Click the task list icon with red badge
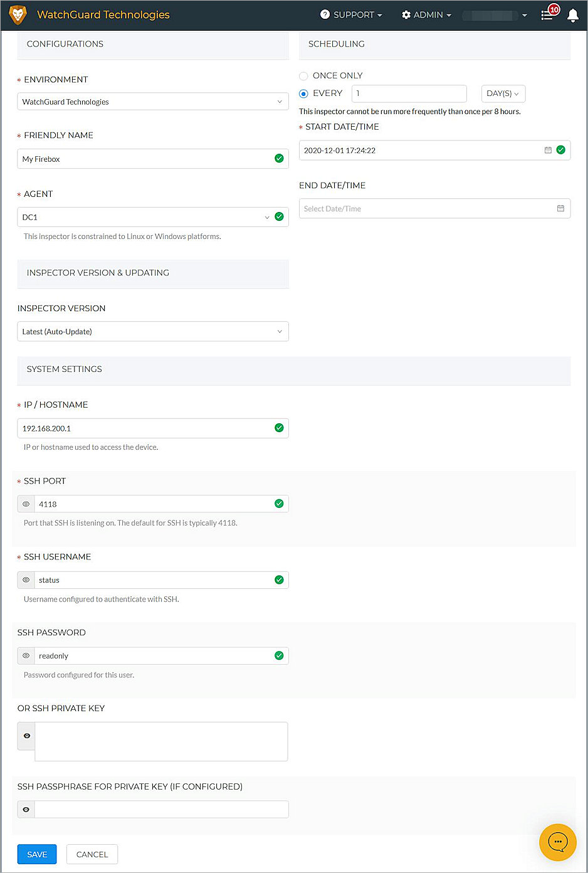Screen dimensions: 588x873 click(x=548, y=15)
